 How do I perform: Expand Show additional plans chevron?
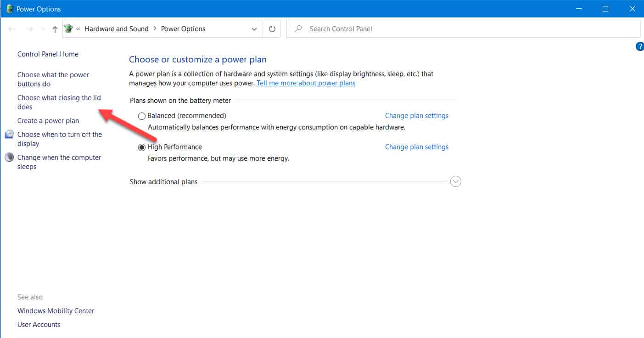pos(456,181)
